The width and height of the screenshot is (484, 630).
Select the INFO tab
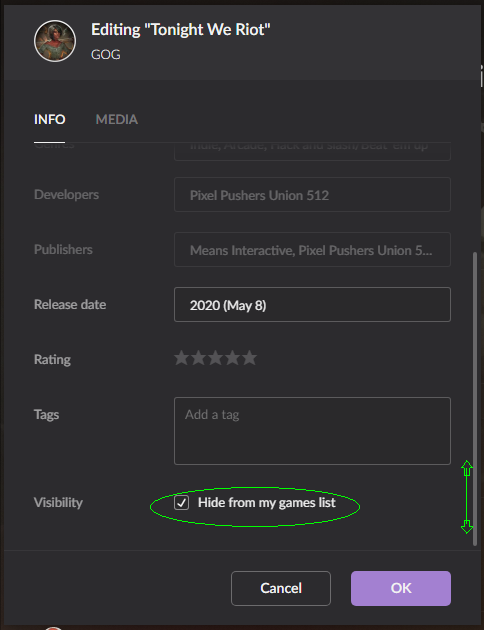click(49, 119)
